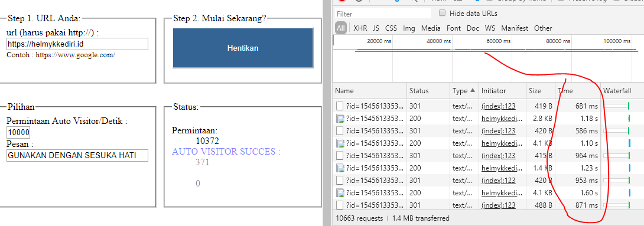Filter requests by Font
This screenshot has height=226, width=644.
[x=454, y=28]
